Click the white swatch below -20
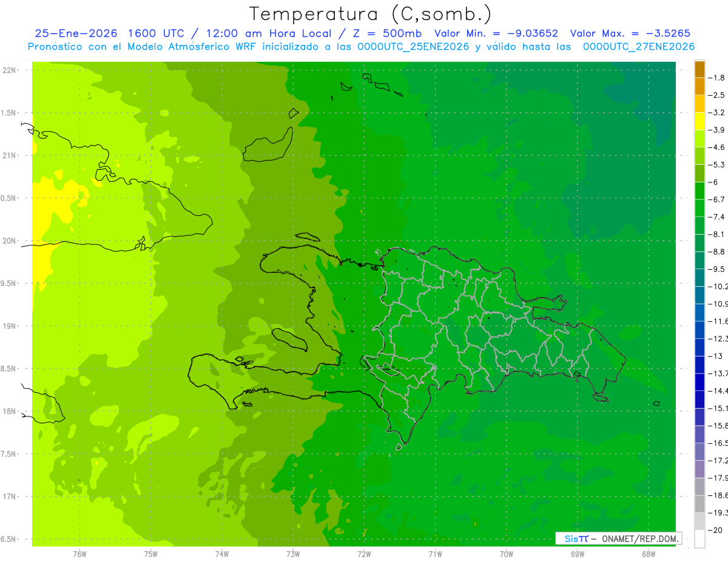728x562 pixels. (699, 539)
